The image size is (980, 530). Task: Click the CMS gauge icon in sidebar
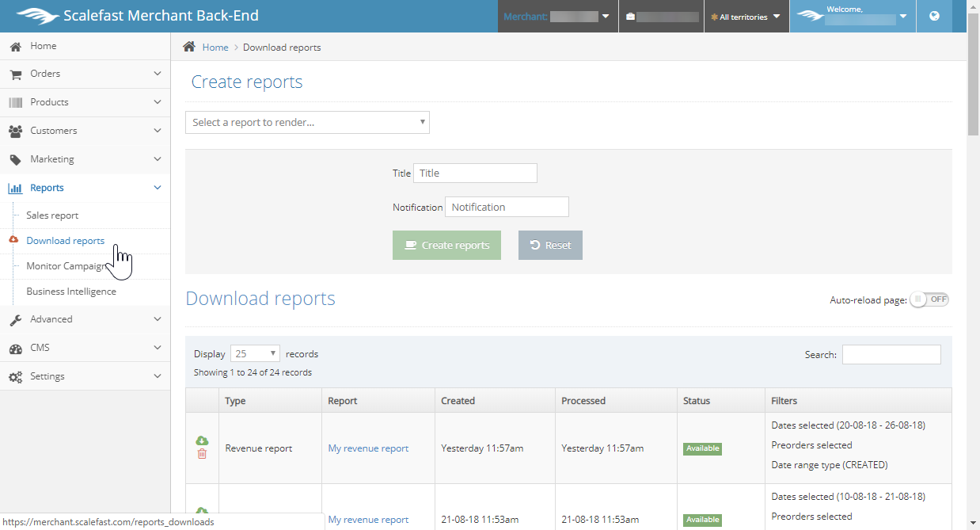[15, 348]
